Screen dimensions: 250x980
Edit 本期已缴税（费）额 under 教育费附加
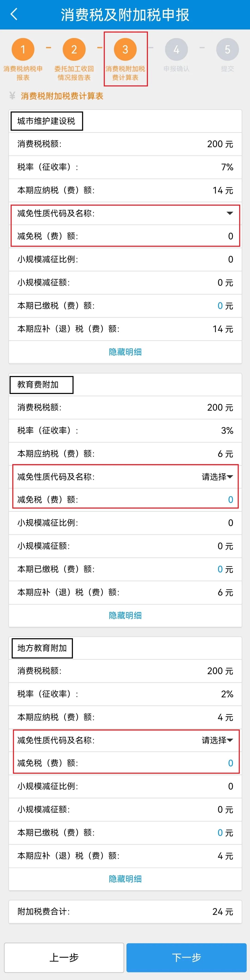click(220, 569)
